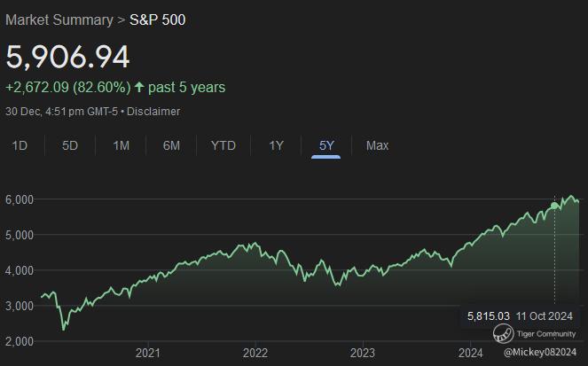Click the 2023 label on the x-axis
Screen dimensions: 588x366
363,353
